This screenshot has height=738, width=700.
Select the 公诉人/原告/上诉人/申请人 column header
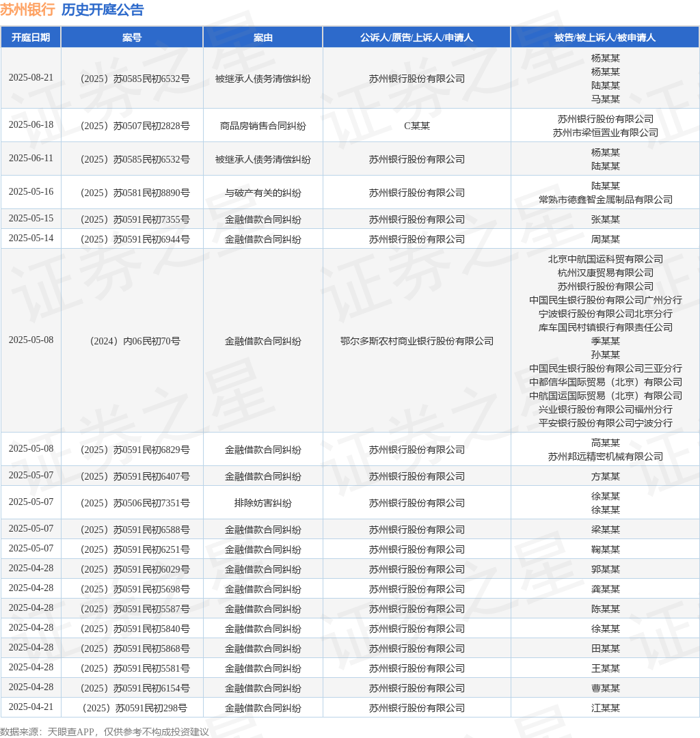point(416,38)
